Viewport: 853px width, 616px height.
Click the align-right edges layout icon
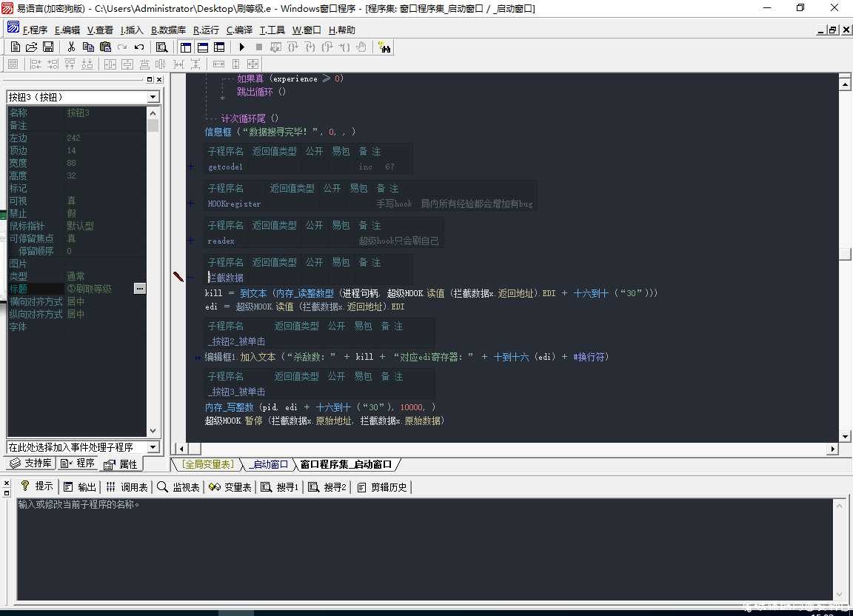coord(53,64)
